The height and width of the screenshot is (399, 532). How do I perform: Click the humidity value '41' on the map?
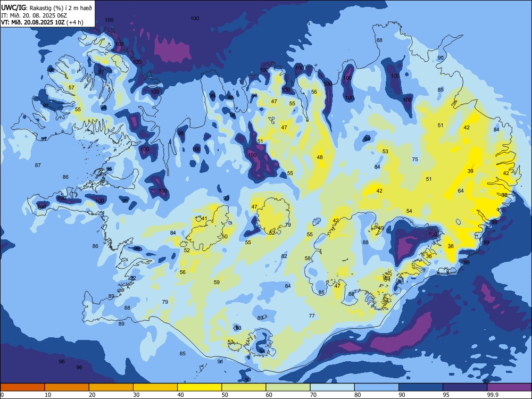pyautogui.click(x=204, y=219)
